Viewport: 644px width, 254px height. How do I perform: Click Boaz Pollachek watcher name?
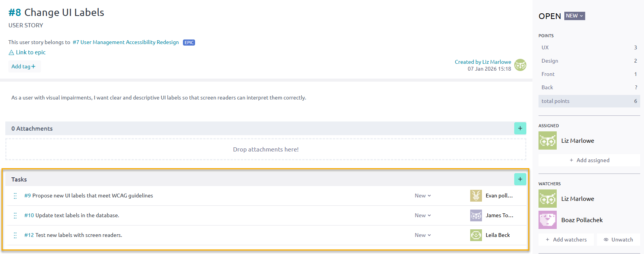click(582, 220)
